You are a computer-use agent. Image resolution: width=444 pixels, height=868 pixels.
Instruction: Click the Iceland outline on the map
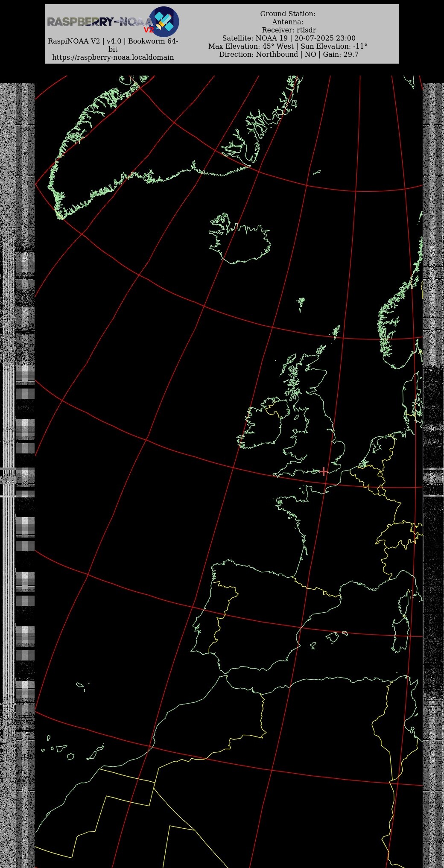coord(240,239)
